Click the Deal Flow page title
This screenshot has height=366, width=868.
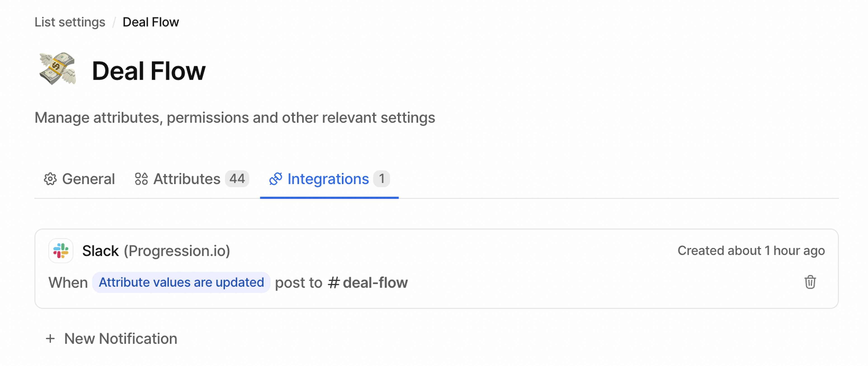pyautogui.click(x=149, y=71)
